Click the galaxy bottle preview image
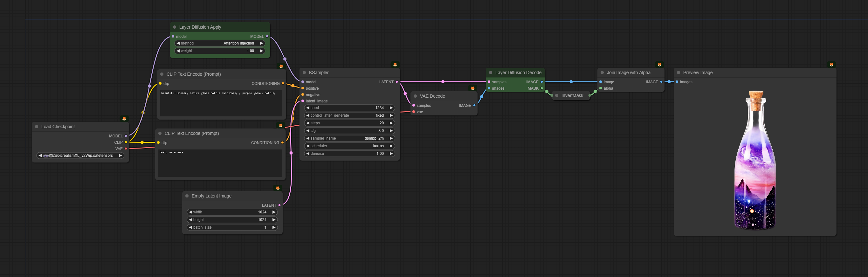This screenshot has width=868, height=277. [755, 160]
